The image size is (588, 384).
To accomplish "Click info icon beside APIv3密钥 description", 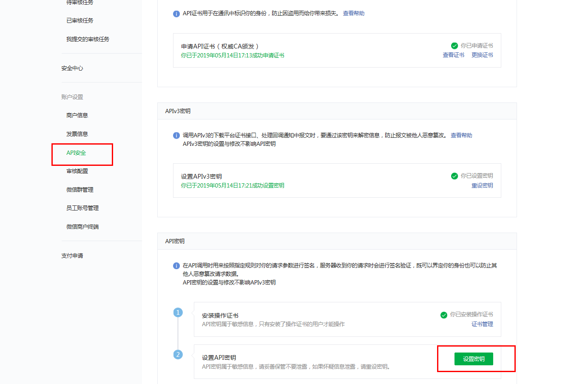I will (176, 136).
